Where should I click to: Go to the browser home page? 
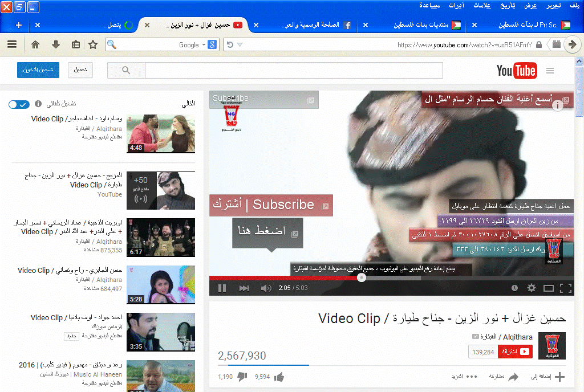[x=35, y=44]
